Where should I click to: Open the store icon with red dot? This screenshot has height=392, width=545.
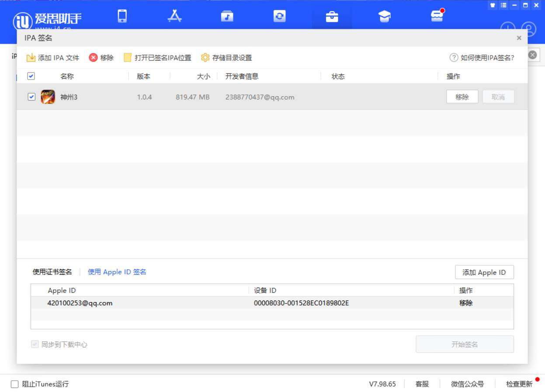click(437, 16)
